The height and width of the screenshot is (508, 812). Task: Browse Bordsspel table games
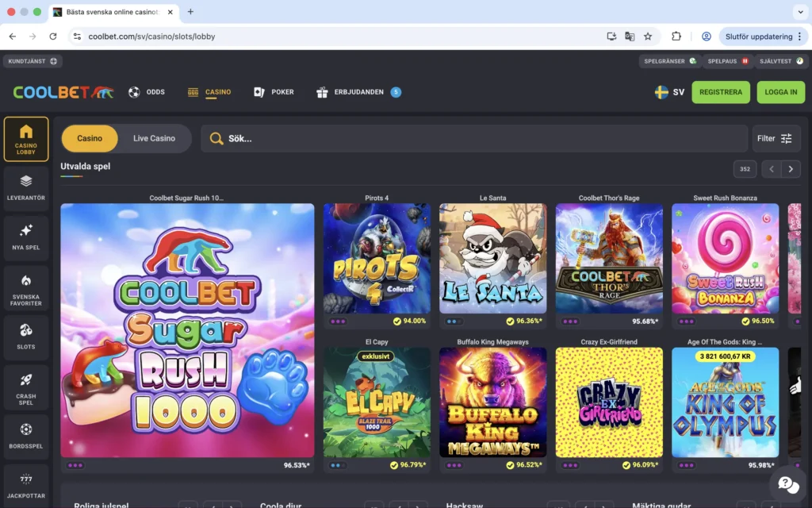click(x=26, y=437)
